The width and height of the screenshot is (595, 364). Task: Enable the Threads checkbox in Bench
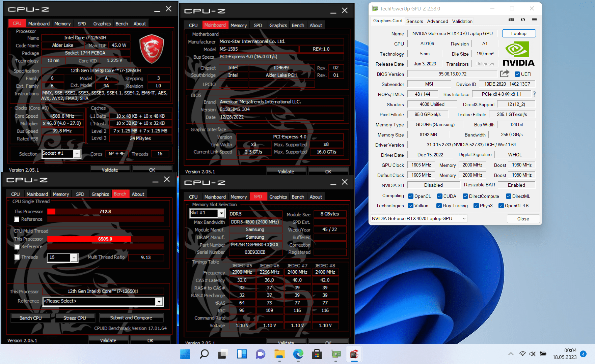(17, 257)
